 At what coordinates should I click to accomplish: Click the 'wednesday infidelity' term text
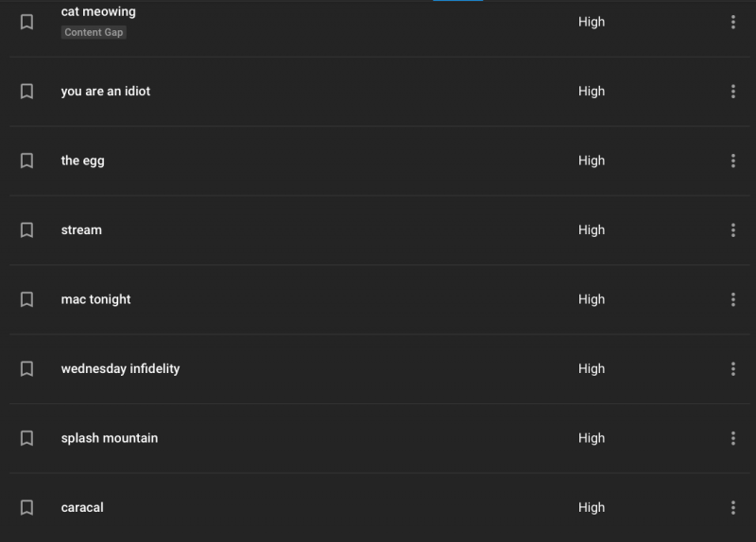(x=120, y=369)
